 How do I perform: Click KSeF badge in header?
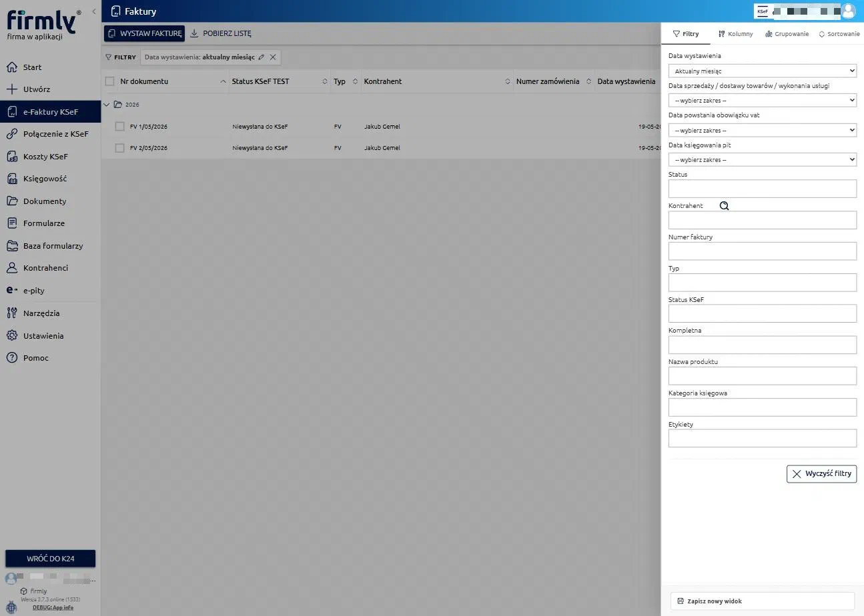pos(763,11)
